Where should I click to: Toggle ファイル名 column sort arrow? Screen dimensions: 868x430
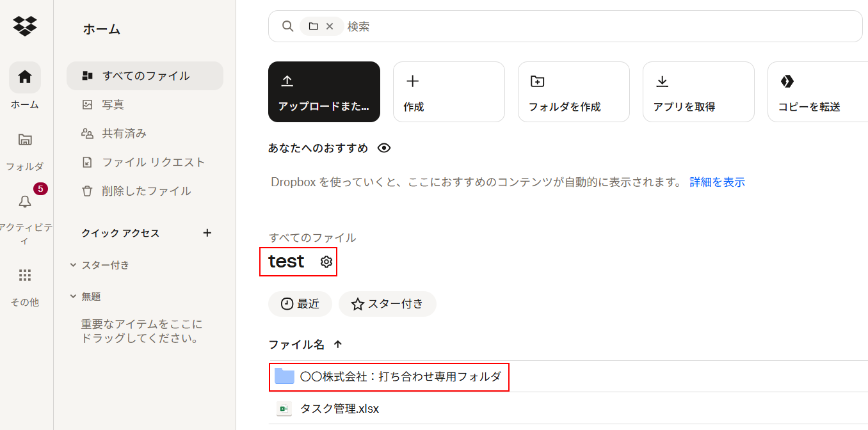(x=338, y=344)
